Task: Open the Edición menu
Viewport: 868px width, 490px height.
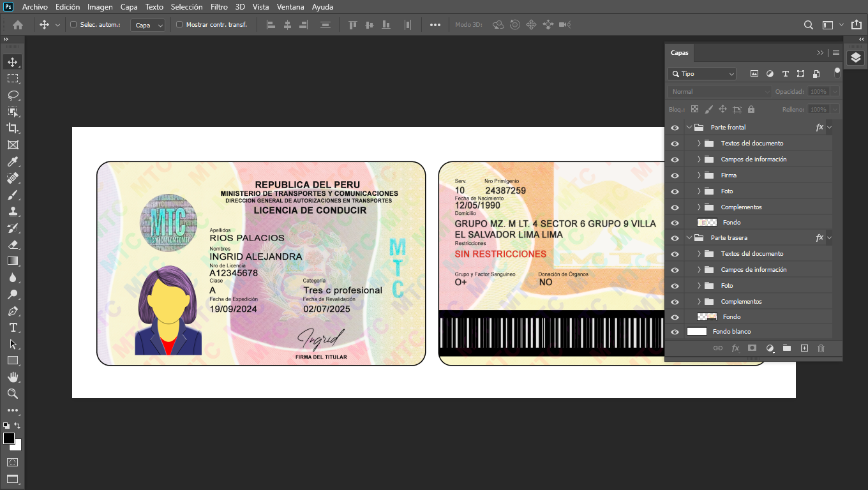Action: 68,7
